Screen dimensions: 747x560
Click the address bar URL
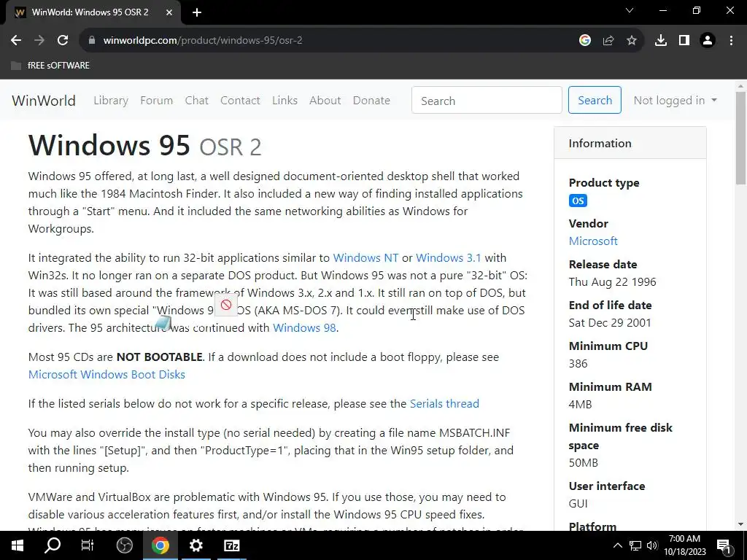click(x=203, y=41)
